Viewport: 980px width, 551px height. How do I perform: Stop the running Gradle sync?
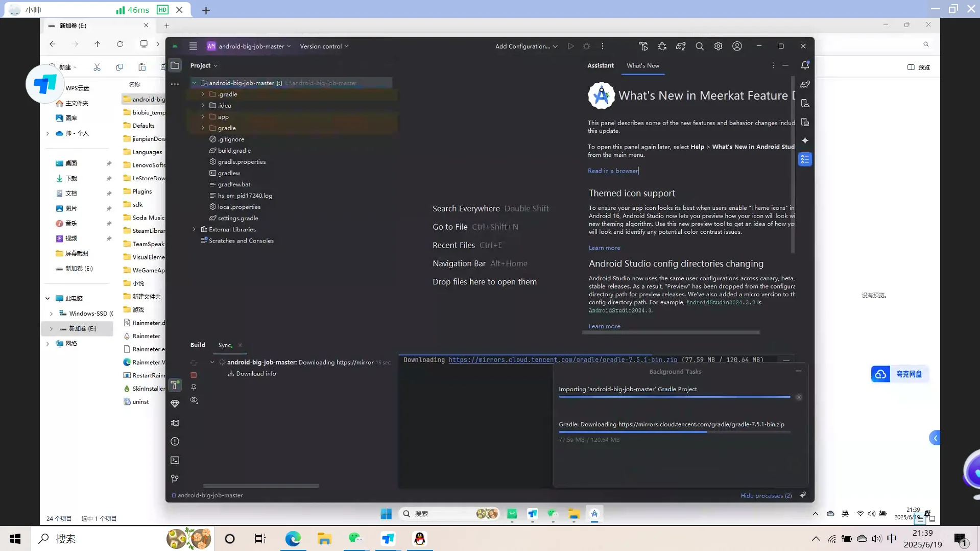pyautogui.click(x=194, y=375)
